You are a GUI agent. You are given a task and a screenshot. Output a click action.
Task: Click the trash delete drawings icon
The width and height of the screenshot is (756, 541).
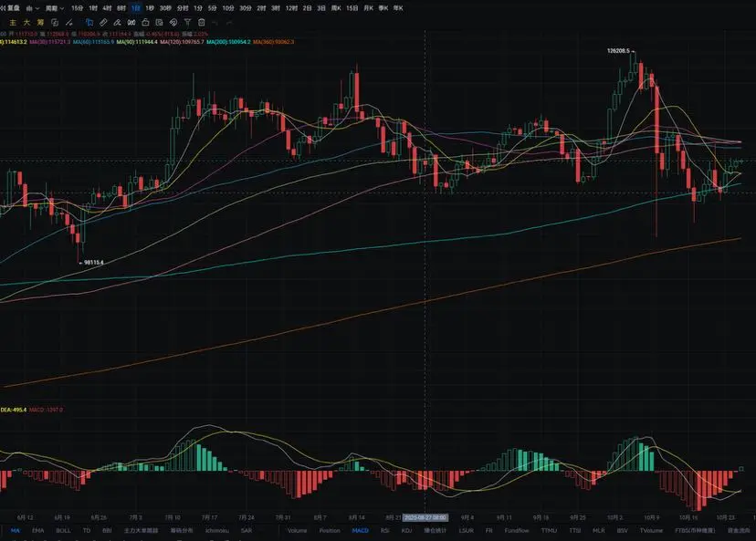click(x=202, y=23)
